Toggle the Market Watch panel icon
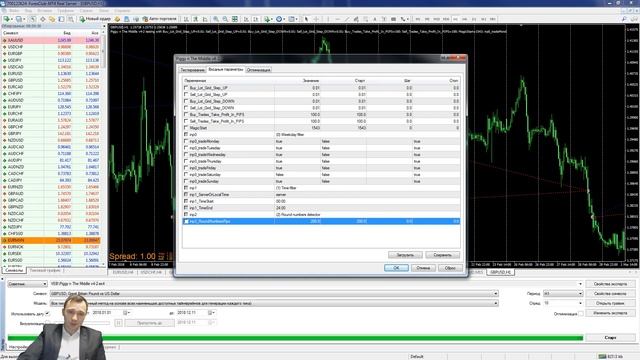This screenshot has width=640, height=360. [33, 19]
